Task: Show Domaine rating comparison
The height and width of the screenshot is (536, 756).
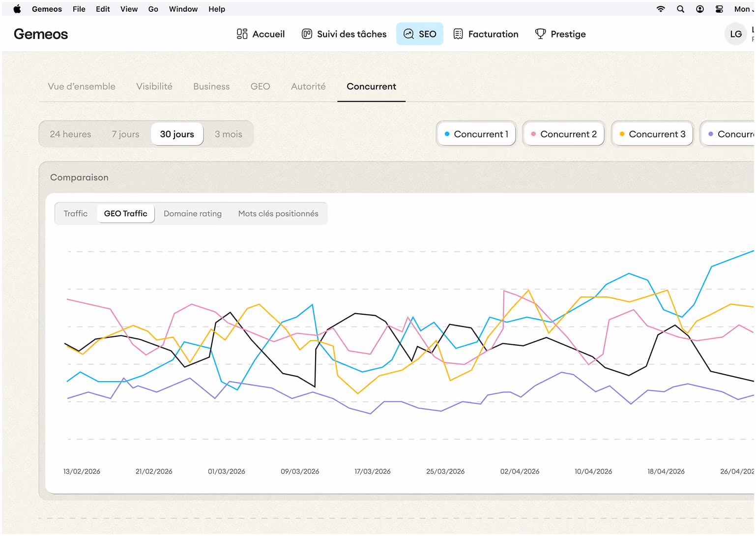Action: (x=193, y=213)
